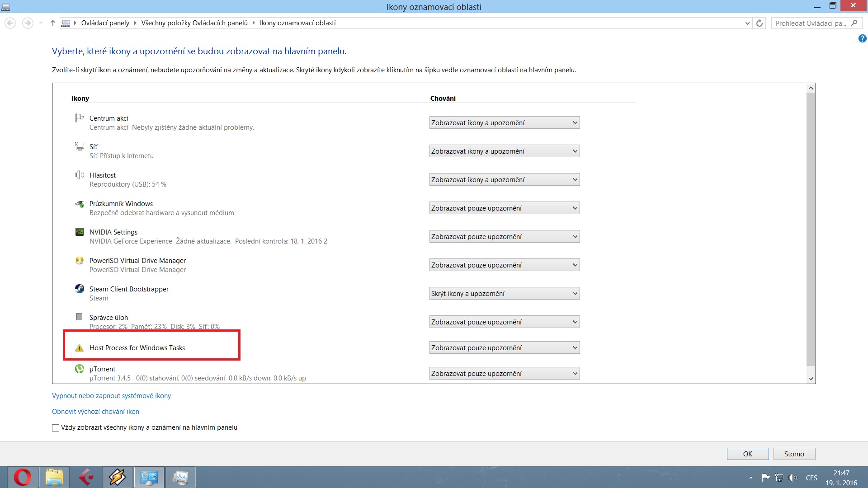Viewport: 868px width, 488px height.
Task: Expand the address bar history dropdown arrow
Action: (x=747, y=23)
